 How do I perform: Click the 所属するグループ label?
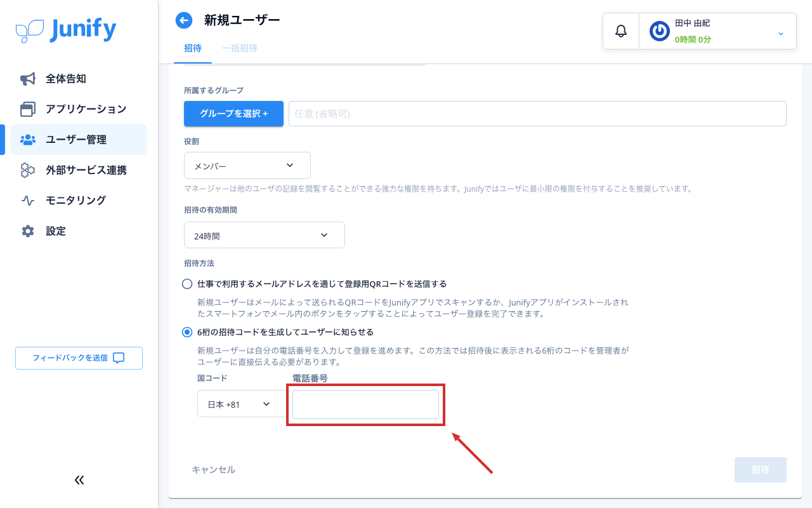pos(214,90)
